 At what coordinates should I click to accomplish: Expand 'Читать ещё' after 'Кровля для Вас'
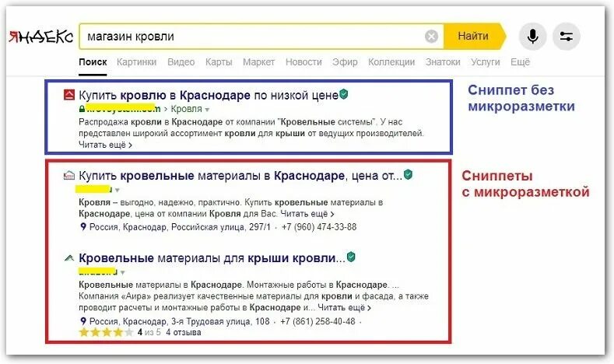point(307,214)
